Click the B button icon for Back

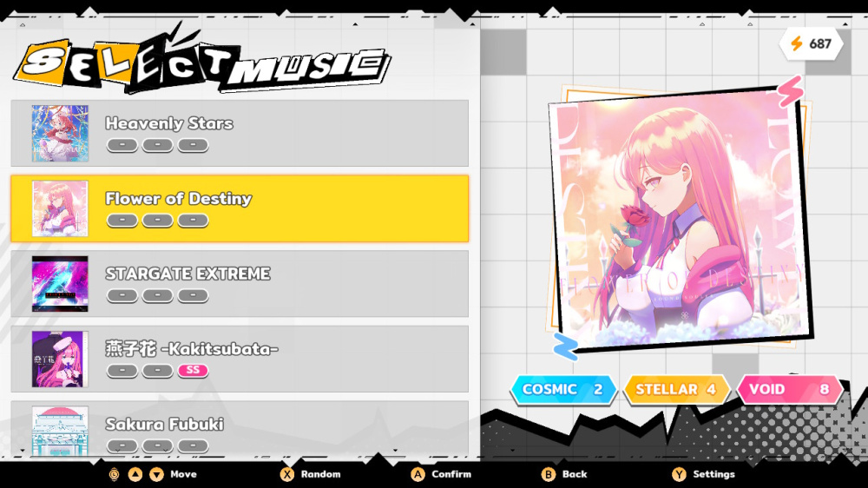click(548, 474)
